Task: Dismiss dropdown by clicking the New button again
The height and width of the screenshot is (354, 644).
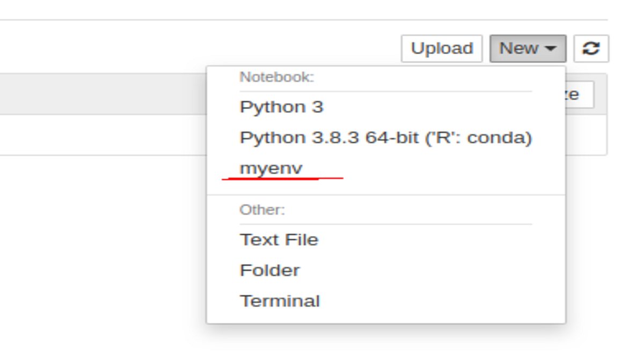Action: click(528, 48)
